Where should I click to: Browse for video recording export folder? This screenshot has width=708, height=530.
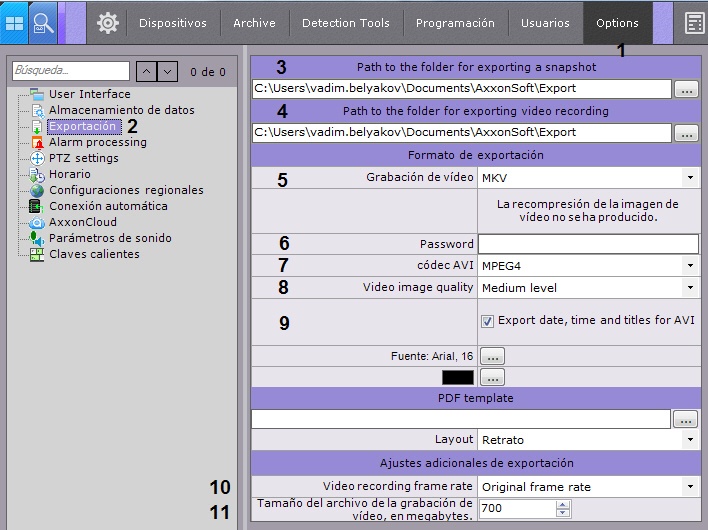pyautogui.click(x=686, y=133)
